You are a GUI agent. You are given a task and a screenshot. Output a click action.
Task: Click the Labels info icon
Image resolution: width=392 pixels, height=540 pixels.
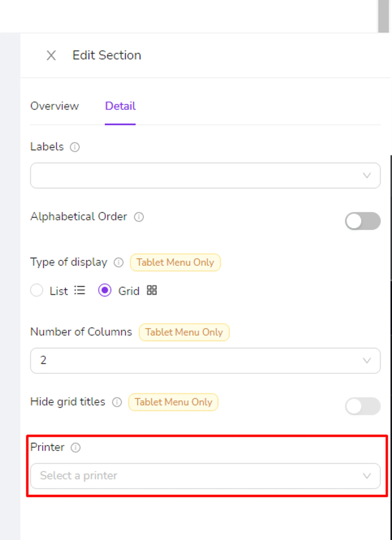[75, 147]
